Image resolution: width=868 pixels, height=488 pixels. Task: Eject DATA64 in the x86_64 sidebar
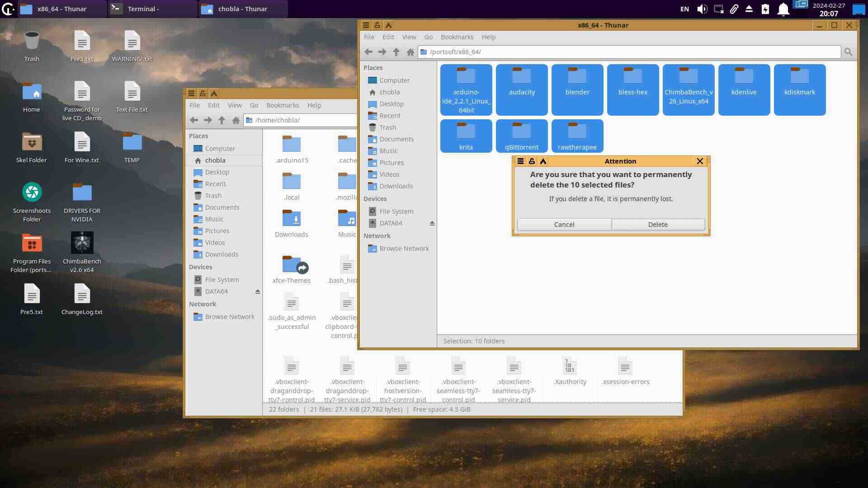click(432, 223)
